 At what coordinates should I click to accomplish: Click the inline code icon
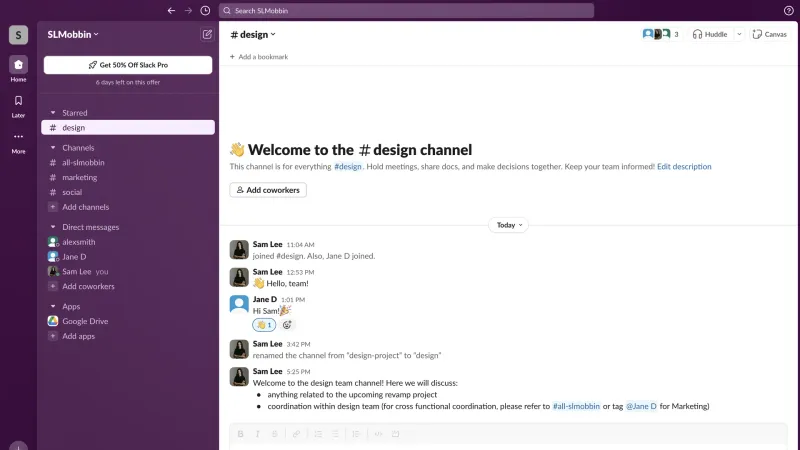378,434
